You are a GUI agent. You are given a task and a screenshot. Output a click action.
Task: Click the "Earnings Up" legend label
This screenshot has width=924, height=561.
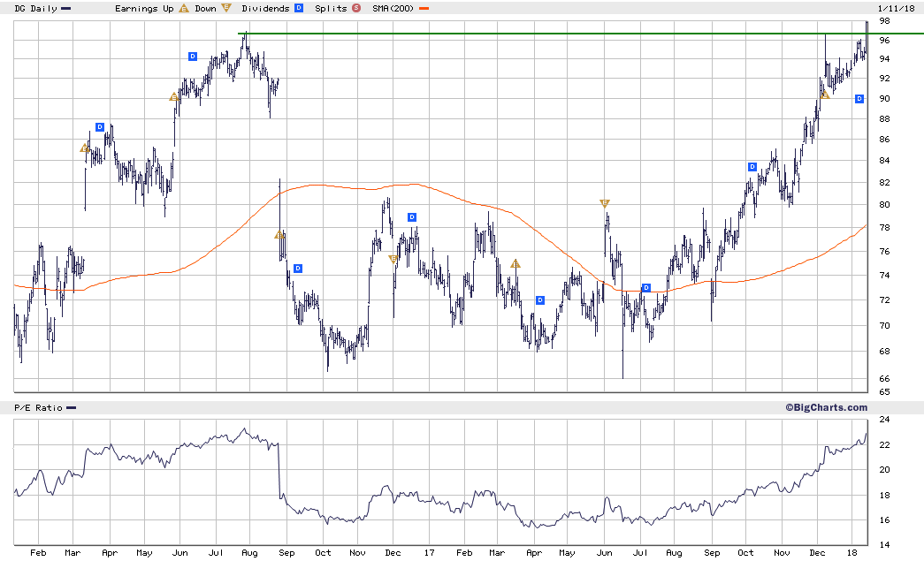[x=144, y=8]
